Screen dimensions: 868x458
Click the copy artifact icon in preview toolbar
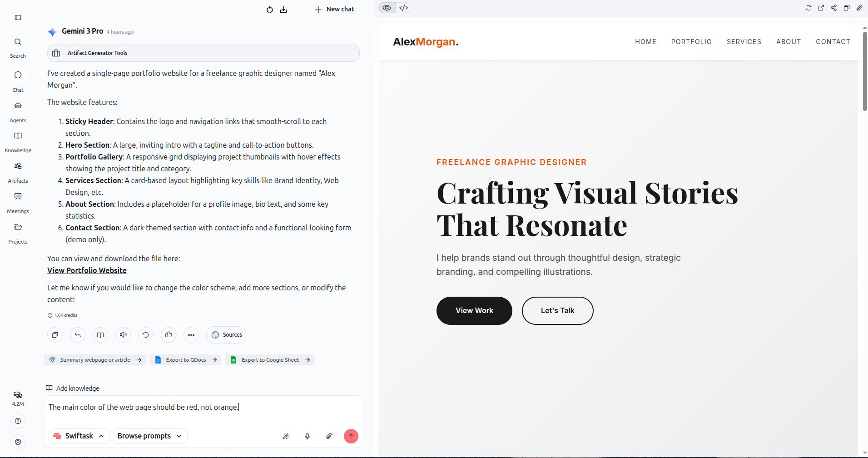[847, 8]
